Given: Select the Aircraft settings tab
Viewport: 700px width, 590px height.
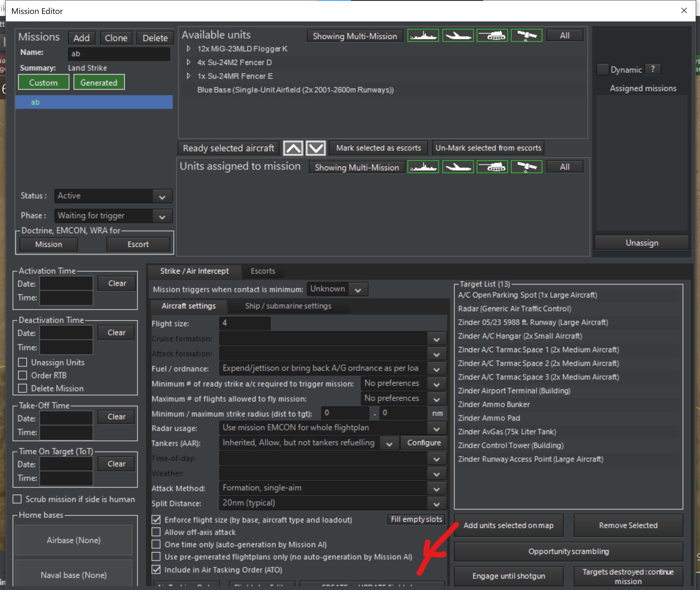Looking at the screenshot, I should click(x=188, y=306).
